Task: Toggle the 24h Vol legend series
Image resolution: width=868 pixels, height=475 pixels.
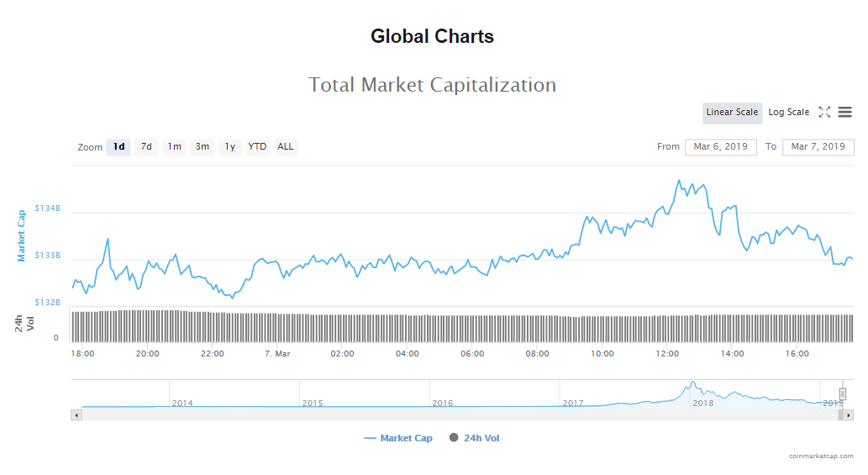Action: 475,438
